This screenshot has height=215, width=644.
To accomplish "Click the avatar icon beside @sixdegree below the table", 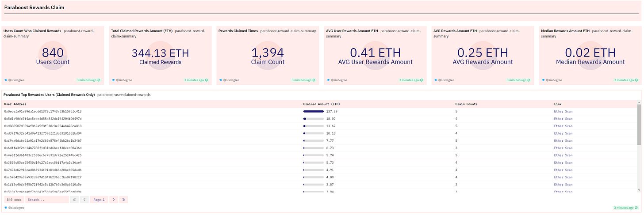I will pos(6,207).
